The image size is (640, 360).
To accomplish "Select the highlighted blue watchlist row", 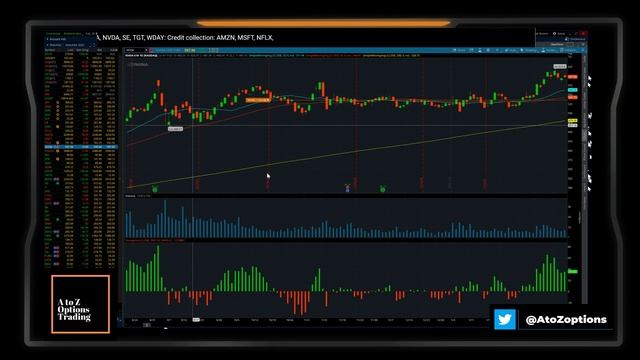I will [81, 147].
